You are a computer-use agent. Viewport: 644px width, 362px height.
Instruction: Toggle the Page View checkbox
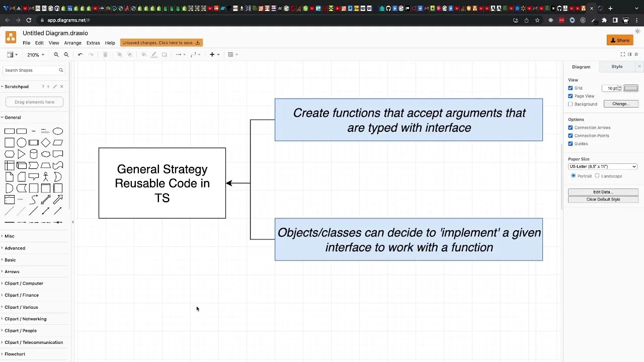(x=571, y=96)
